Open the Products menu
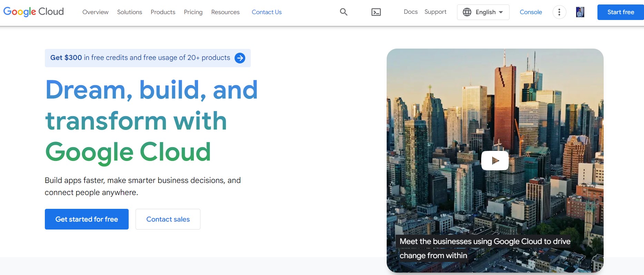The height and width of the screenshot is (275, 644). click(163, 12)
